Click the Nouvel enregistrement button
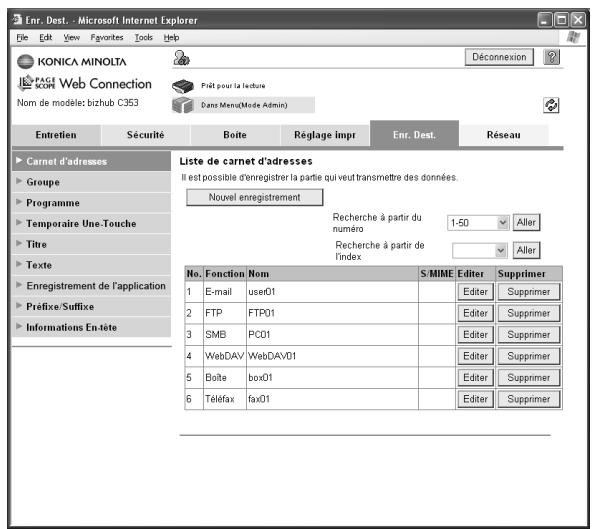This screenshot has height=529, width=595. tap(255, 197)
